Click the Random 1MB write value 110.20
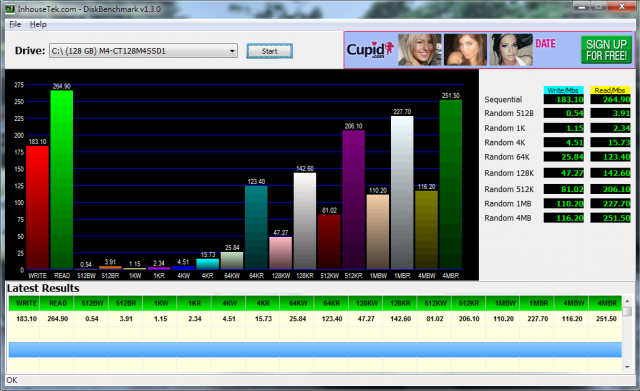Screen dimensions: 640x391 click(x=564, y=203)
